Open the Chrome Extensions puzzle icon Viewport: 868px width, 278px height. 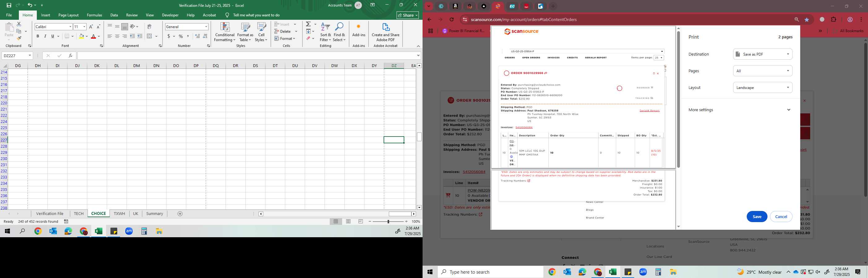(834, 19)
